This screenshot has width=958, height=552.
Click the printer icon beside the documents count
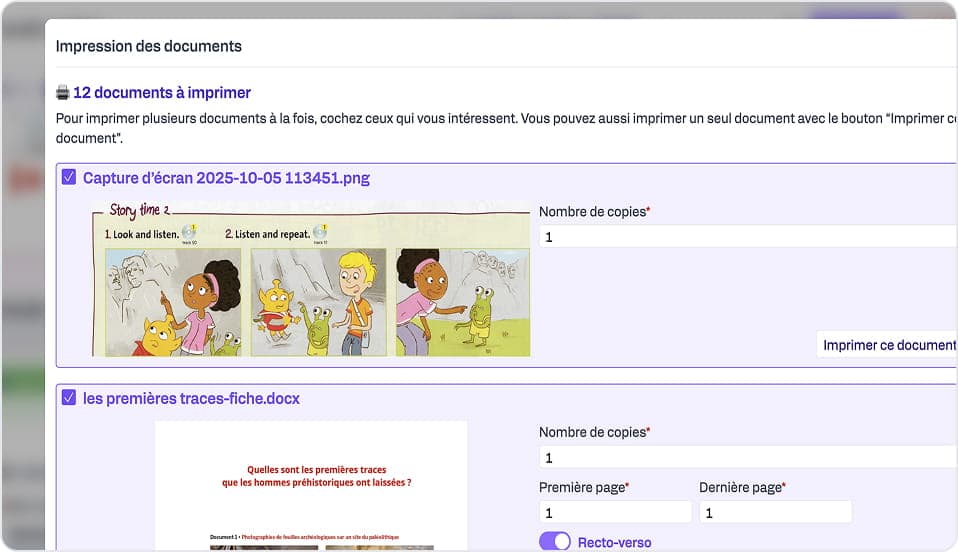click(x=63, y=93)
